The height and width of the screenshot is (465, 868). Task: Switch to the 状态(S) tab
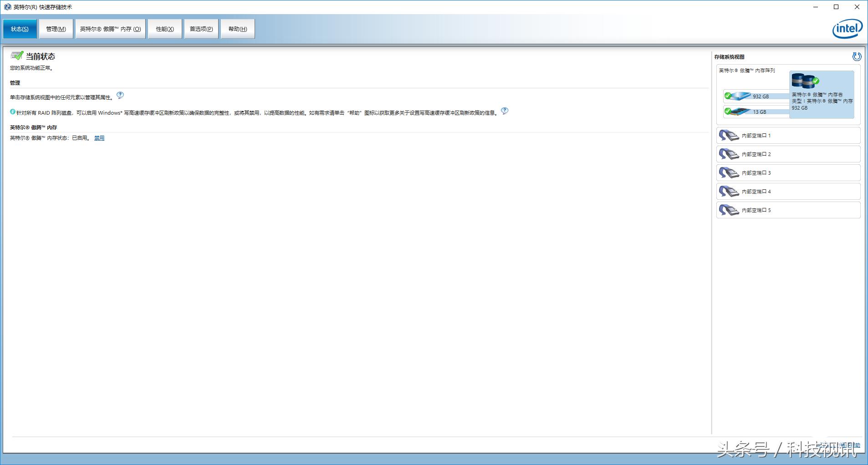click(x=20, y=29)
